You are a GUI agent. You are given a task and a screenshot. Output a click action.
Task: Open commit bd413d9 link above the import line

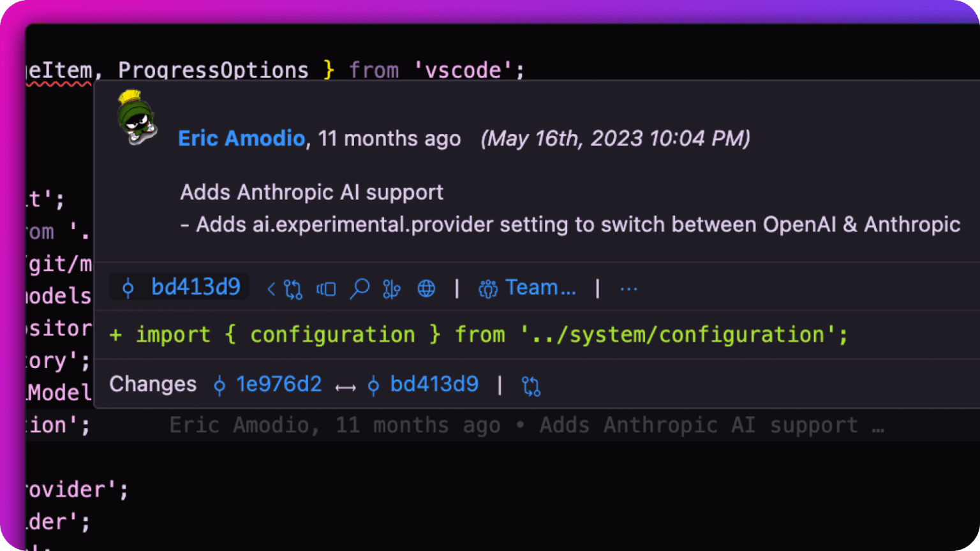[195, 287]
